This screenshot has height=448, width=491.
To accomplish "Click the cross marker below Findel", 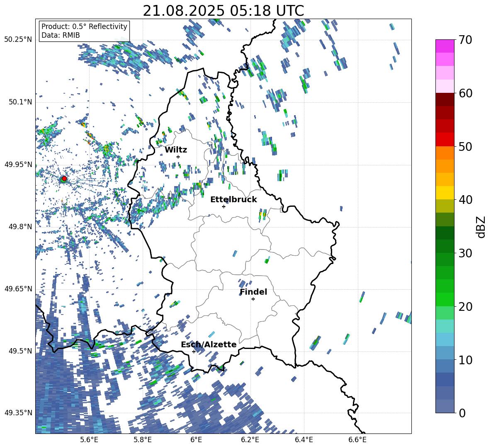I will tap(253, 299).
